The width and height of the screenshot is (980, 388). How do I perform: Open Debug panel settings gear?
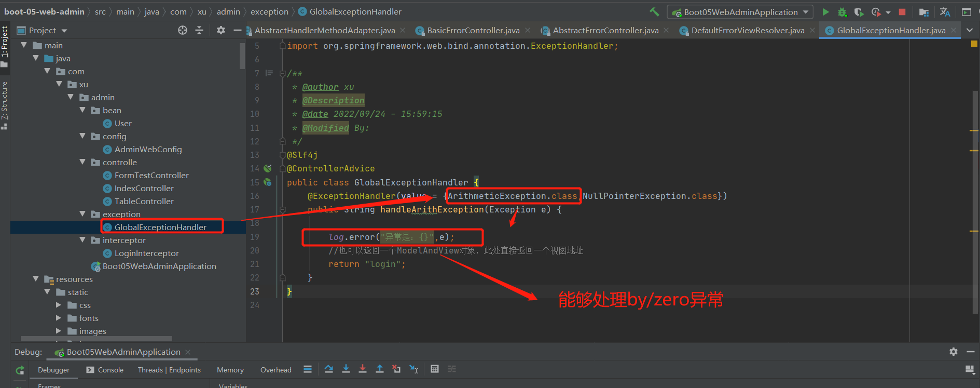pos(954,352)
